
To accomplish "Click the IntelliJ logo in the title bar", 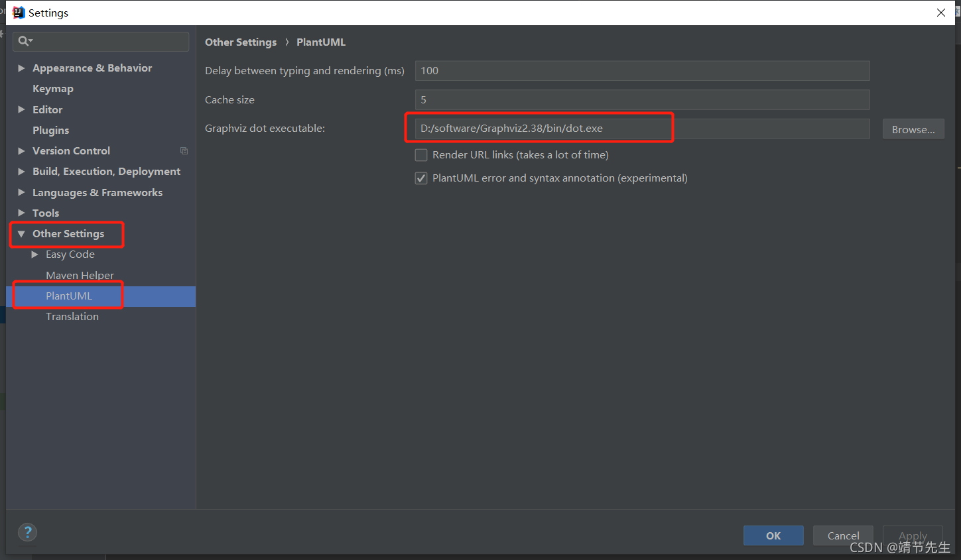I will click(19, 13).
